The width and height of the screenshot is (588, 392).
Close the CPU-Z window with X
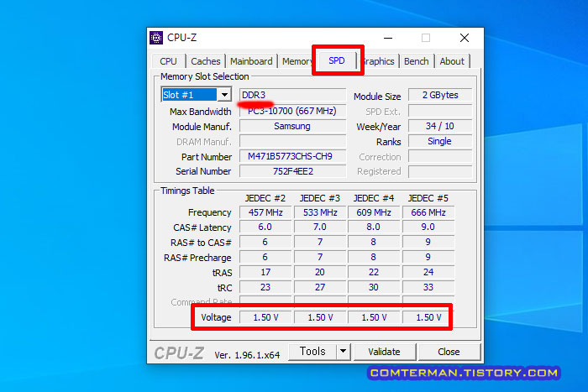[465, 38]
